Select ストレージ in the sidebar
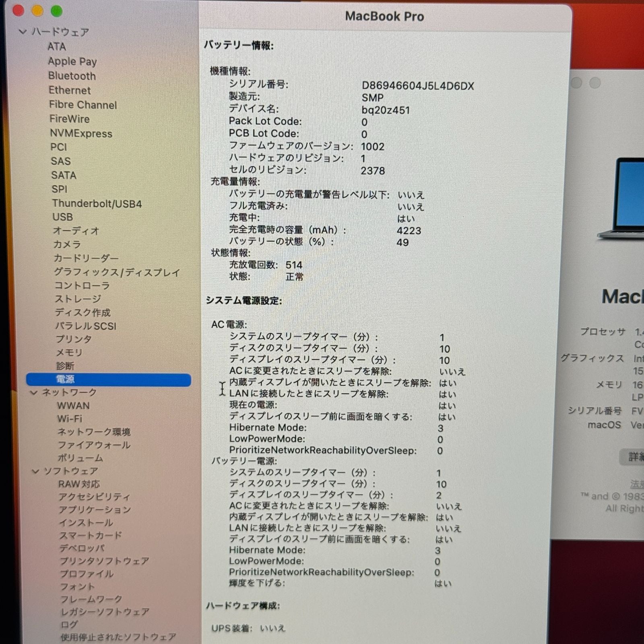 coord(78,299)
